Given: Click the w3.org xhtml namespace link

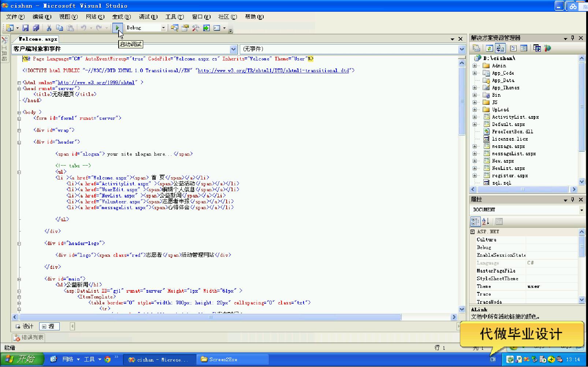Looking at the screenshot, I should 96,83.
